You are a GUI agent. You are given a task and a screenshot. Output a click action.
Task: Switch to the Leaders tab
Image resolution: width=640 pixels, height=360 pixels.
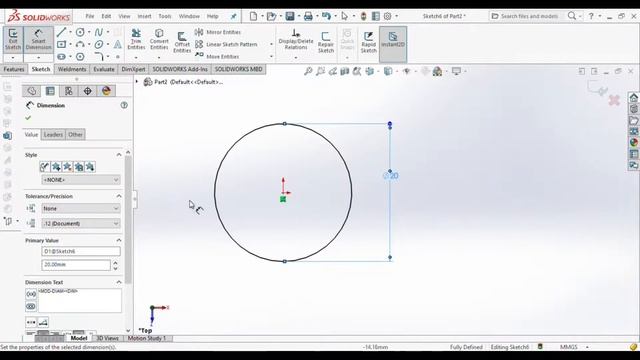pyautogui.click(x=53, y=135)
